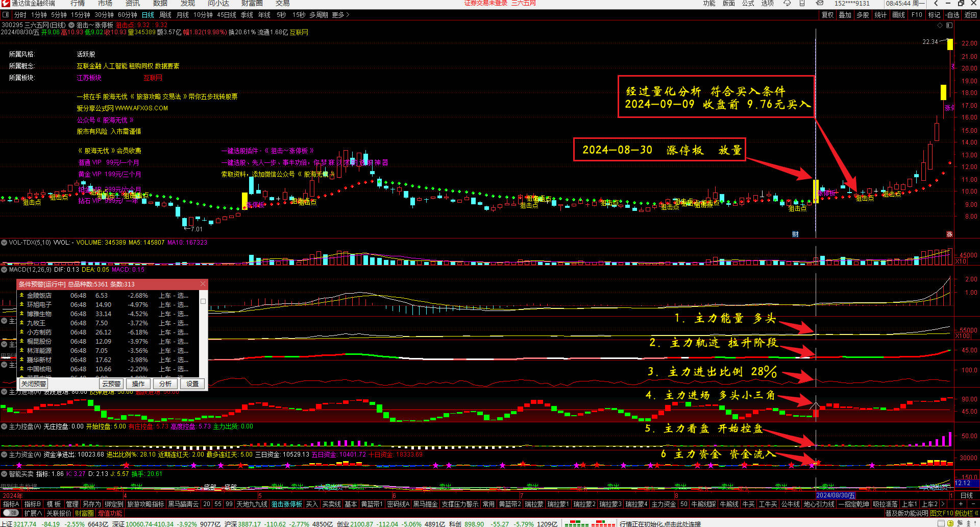Click the 设置 button in alert popup
Viewport: 980px width, 527px height.
[192, 384]
